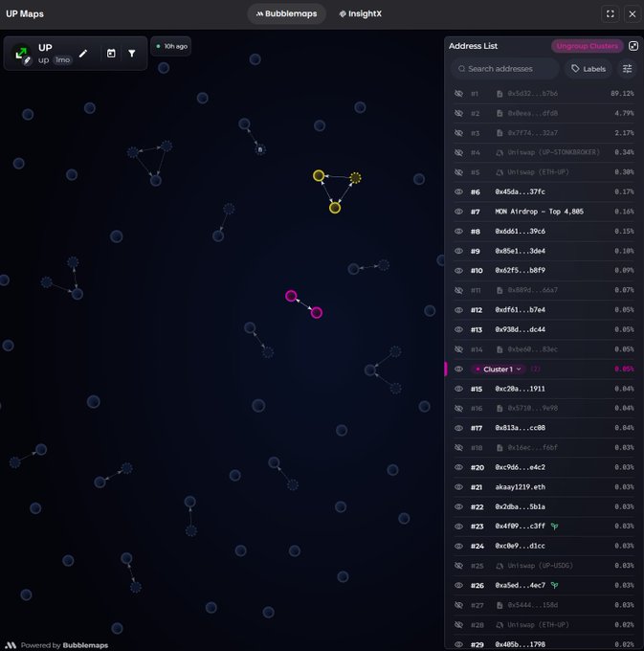Click Bubblemaps logo icon in tab

(259, 13)
